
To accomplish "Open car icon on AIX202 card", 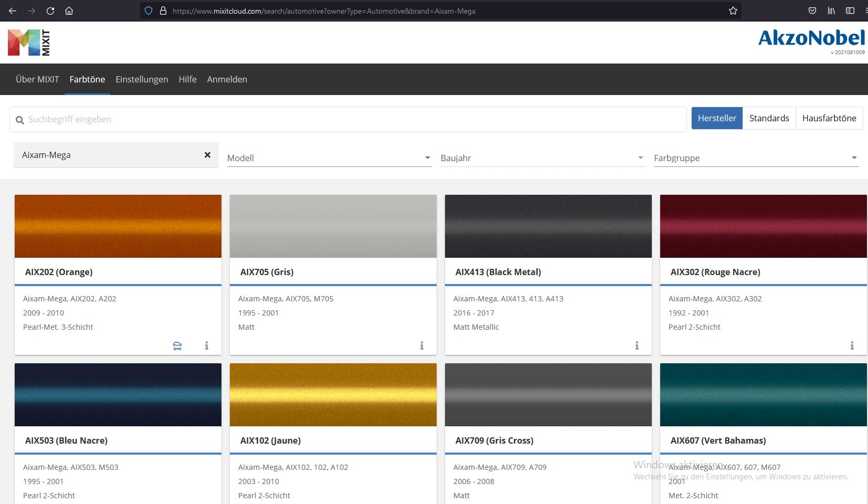I will pos(177,345).
